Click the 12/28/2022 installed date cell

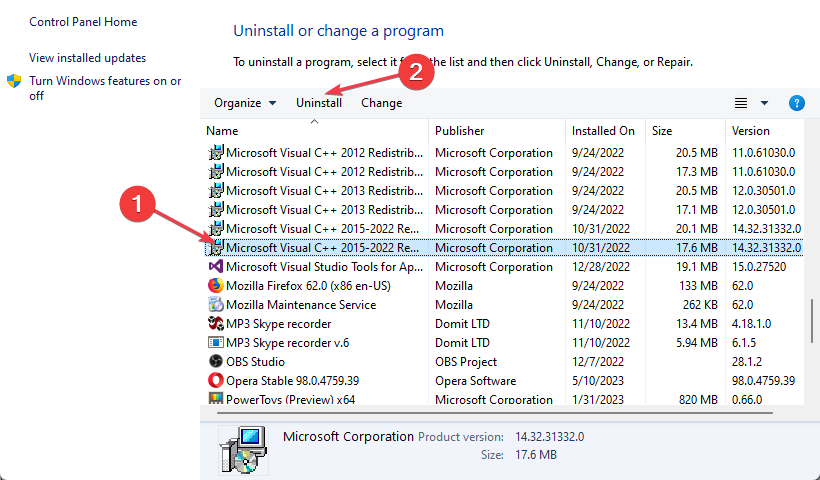tap(600, 267)
